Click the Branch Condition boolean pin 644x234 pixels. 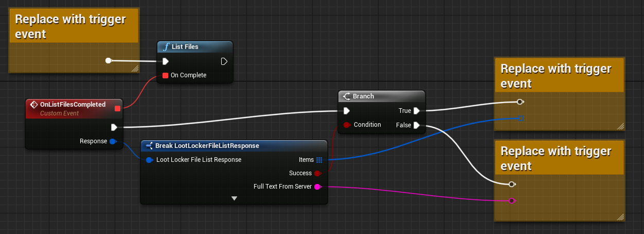tap(347, 125)
